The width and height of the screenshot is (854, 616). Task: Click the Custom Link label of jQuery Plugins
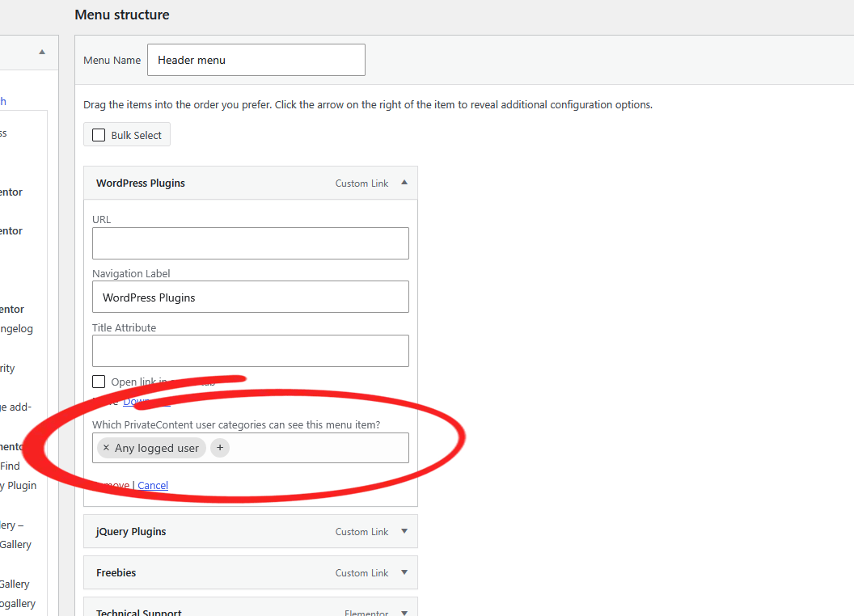[x=361, y=532]
